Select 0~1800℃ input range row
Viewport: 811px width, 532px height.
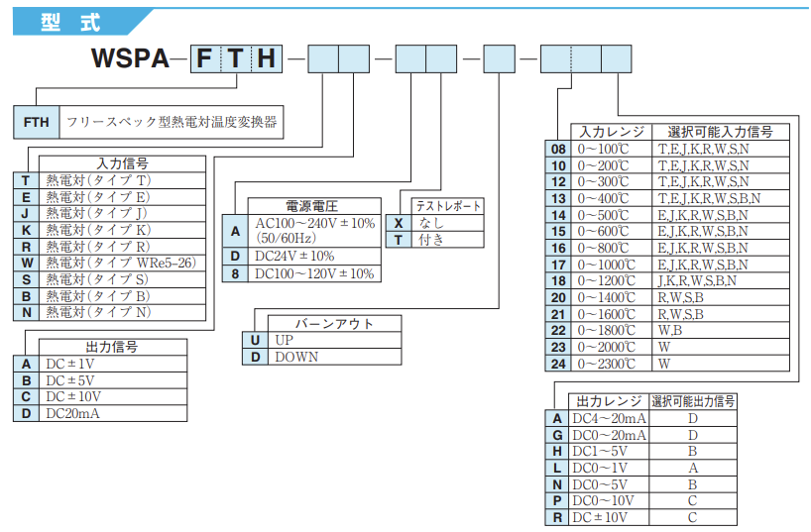[667, 330]
